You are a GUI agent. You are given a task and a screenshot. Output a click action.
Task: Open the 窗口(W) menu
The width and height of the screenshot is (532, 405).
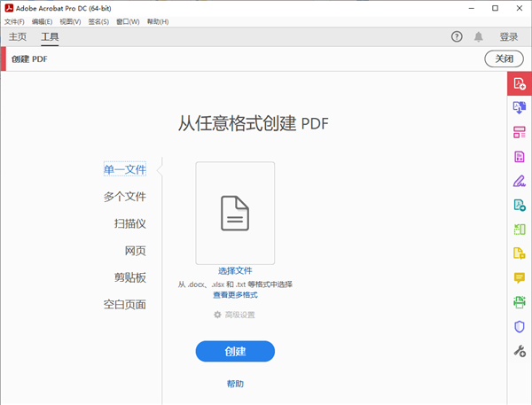128,21
